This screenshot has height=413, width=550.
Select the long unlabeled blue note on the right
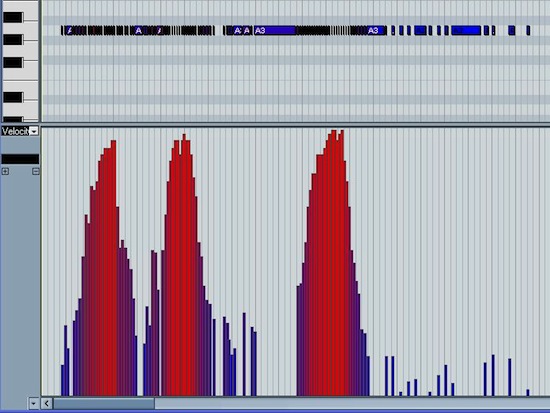466,31
